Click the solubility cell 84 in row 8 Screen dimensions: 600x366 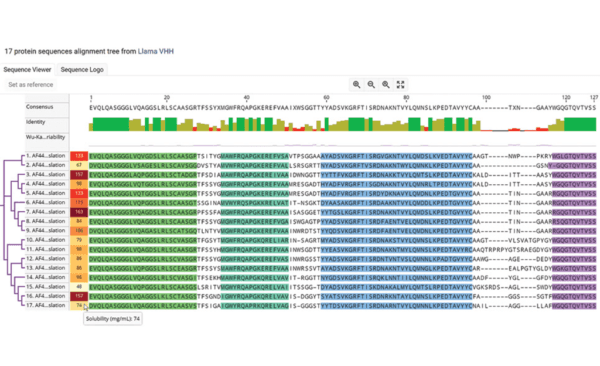click(x=79, y=221)
